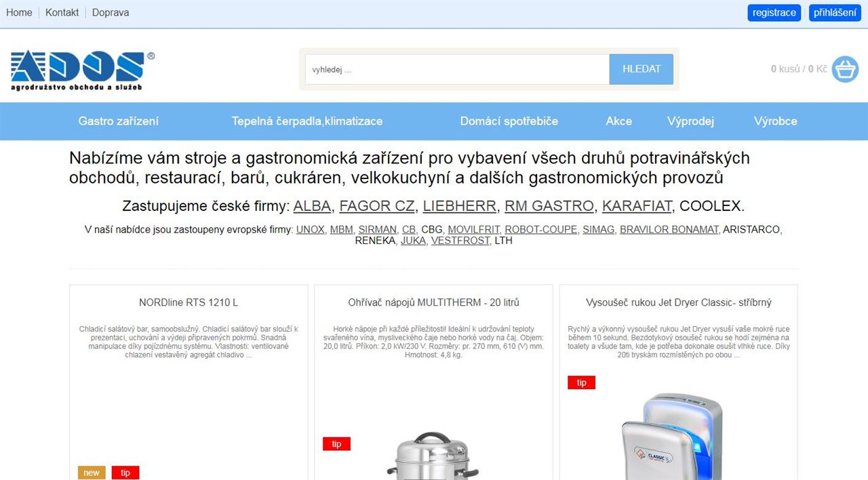The image size is (868, 480).
Task: Open the Gastro zařízení menu
Action: pyautogui.click(x=119, y=121)
